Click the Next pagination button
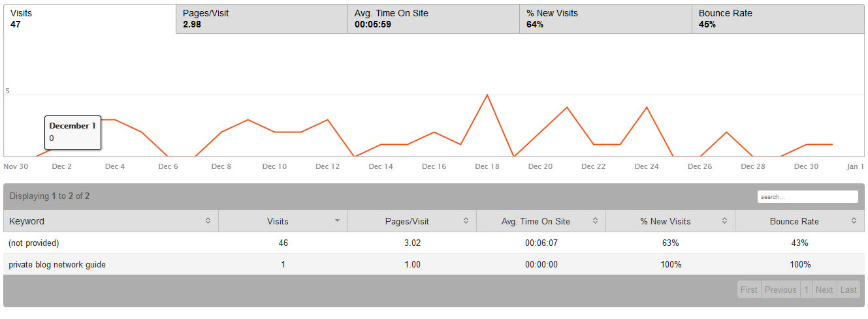The image size is (868, 319). point(824,290)
